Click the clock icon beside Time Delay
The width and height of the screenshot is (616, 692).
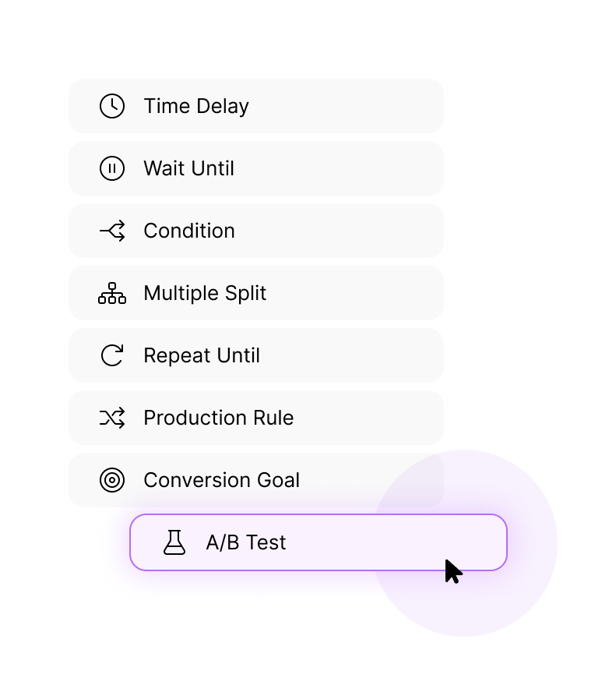point(112,106)
